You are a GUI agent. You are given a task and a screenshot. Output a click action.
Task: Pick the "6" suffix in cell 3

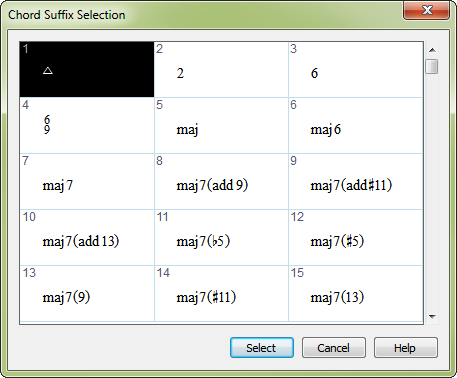point(356,69)
